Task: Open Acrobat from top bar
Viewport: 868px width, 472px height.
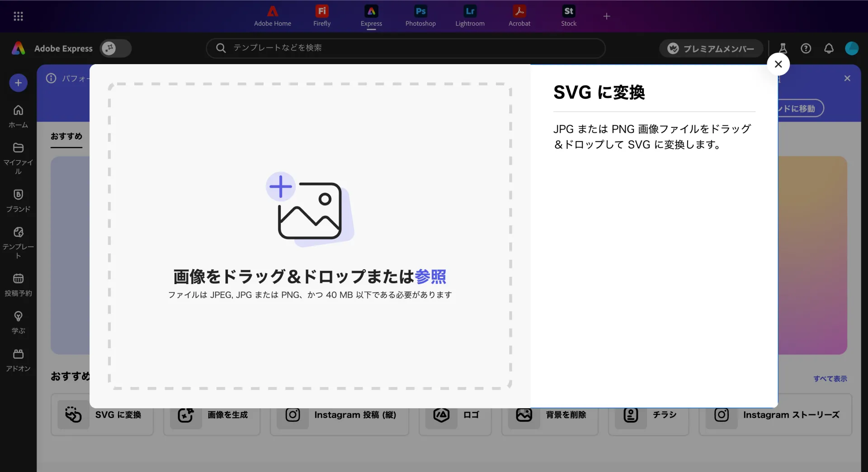Action: coord(519,16)
